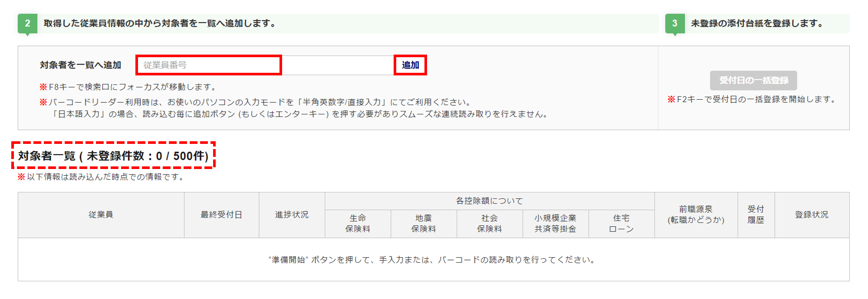Click the 追加 button
This screenshot has width=868, height=299.
[410, 65]
